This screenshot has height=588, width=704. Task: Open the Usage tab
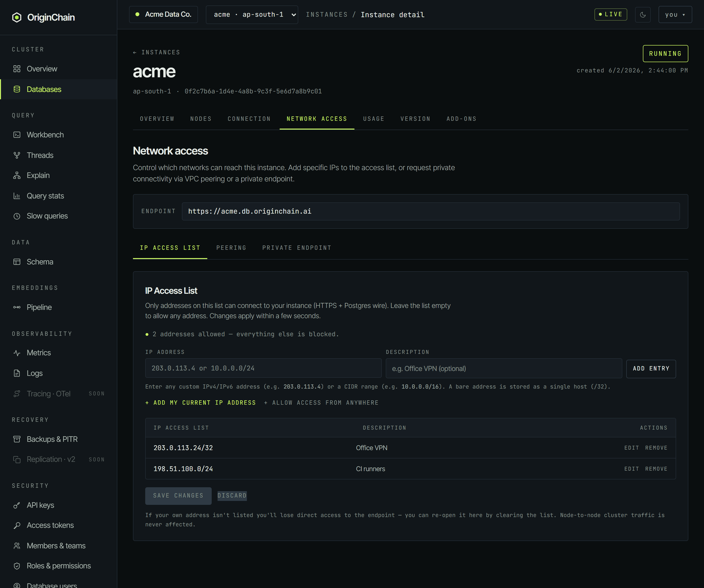click(x=374, y=119)
